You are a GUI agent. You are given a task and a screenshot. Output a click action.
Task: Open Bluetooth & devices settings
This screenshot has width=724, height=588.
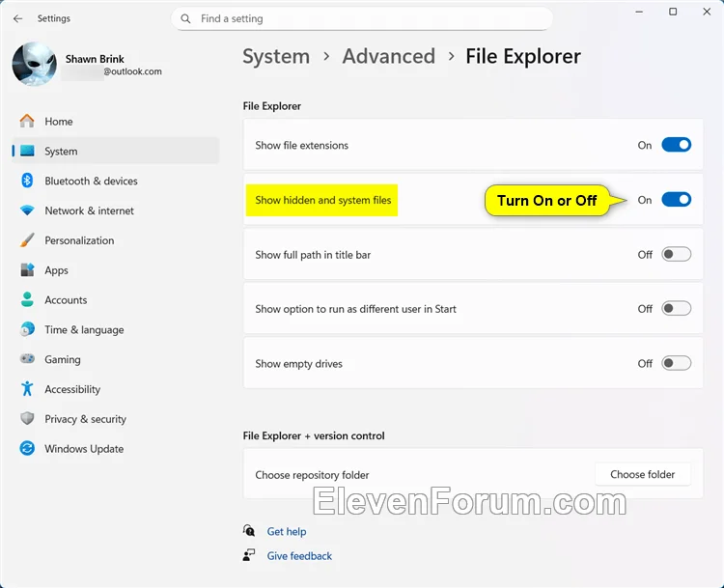pyautogui.click(x=116, y=182)
